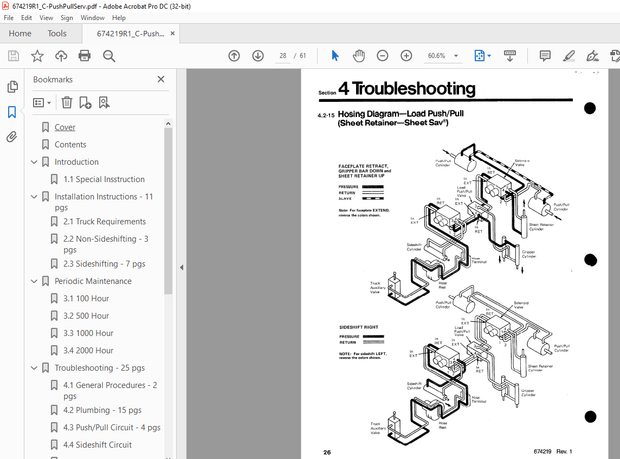Open 4.3 Push/Pull Circuit bookmark

(112, 428)
